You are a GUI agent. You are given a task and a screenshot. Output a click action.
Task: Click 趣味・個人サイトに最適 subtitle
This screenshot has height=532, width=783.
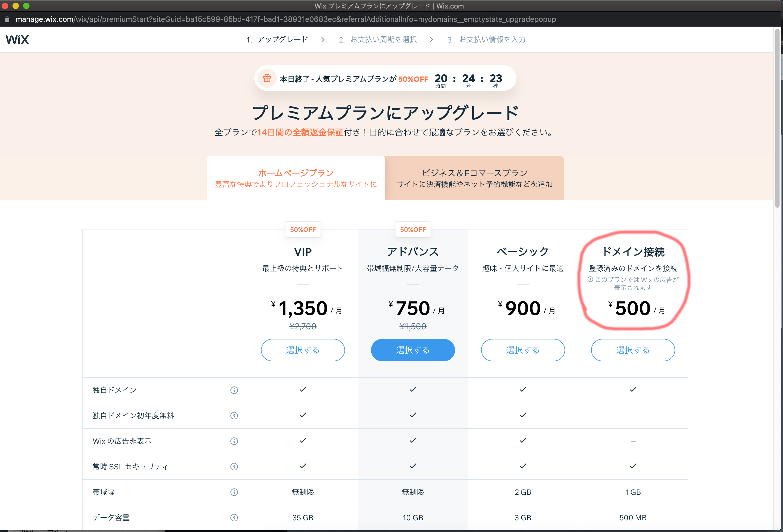coord(523,268)
